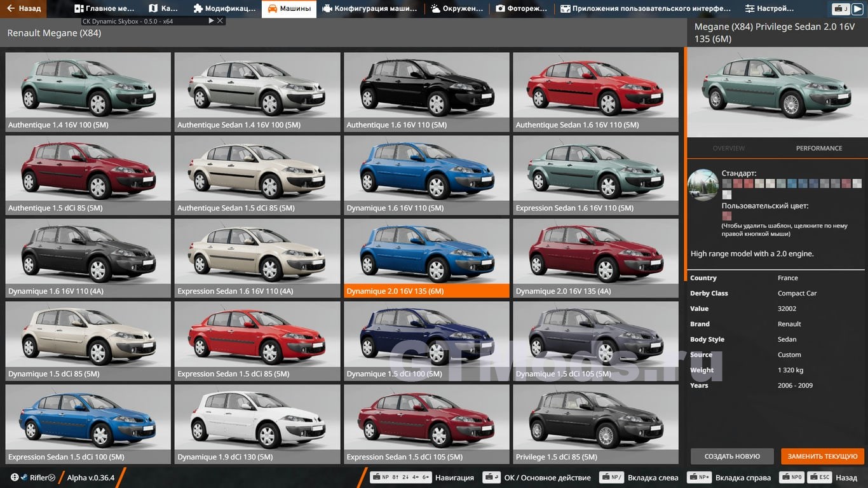Select highlighted Dynamique 2.0 16V 135 (6M)

pos(426,258)
